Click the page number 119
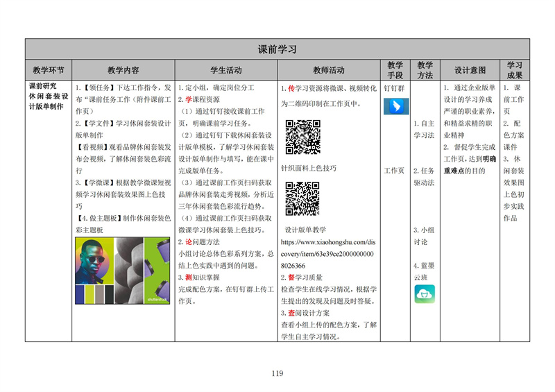Screen dimensions: 555x392 pyautogui.click(x=277, y=373)
